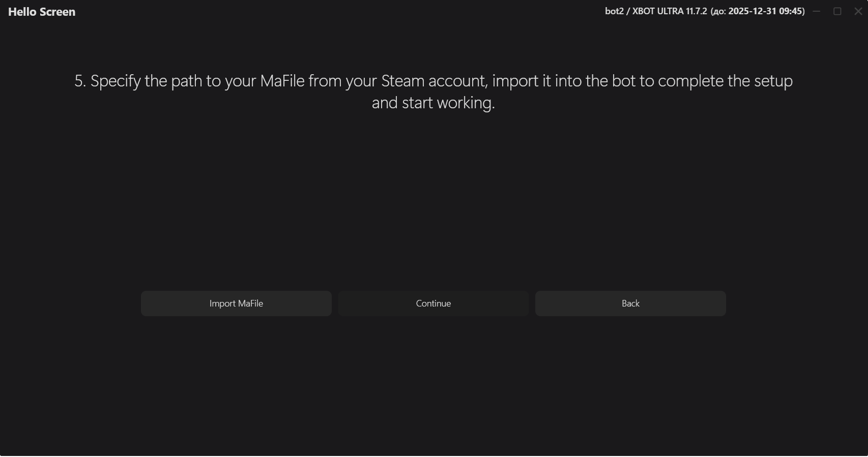868x457 pixels.
Task: Click the word MaFile in the instructions
Action: (x=282, y=81)
